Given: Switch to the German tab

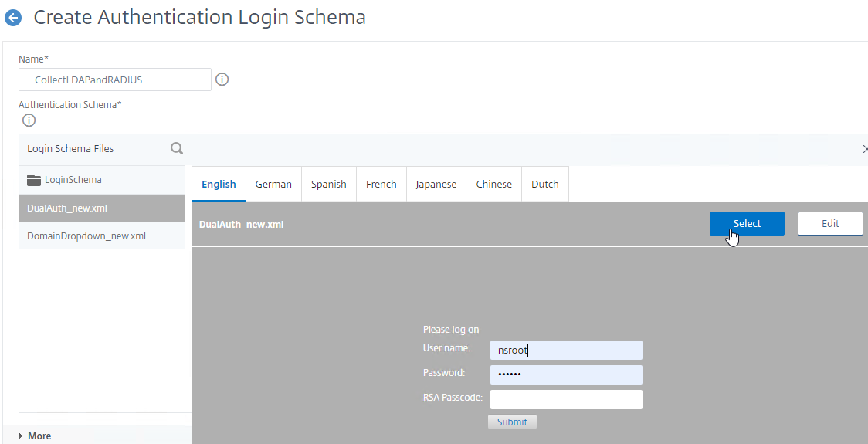Looking at the screenshot, I should tap(273, 185).
